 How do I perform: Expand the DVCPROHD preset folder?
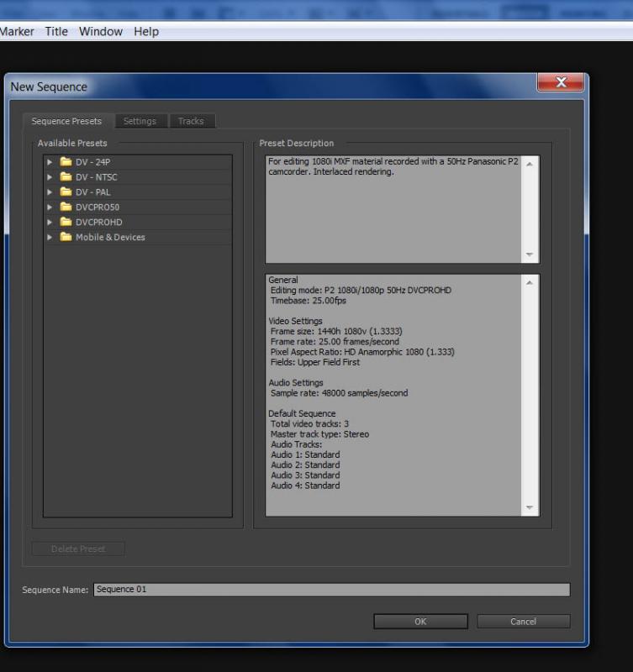pyautogui.click(x=50, y=222)
